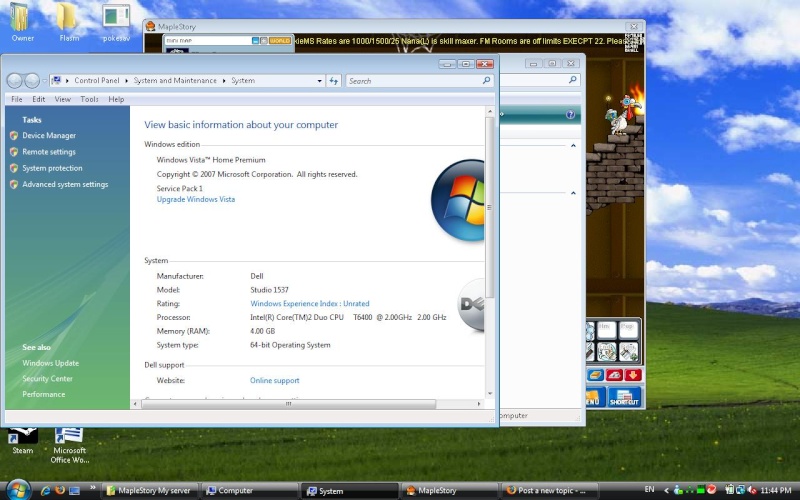Switch to Post a new topic Firefox taskbar button
The height and width of the screenshot is (500, 800).
(547, 490)
